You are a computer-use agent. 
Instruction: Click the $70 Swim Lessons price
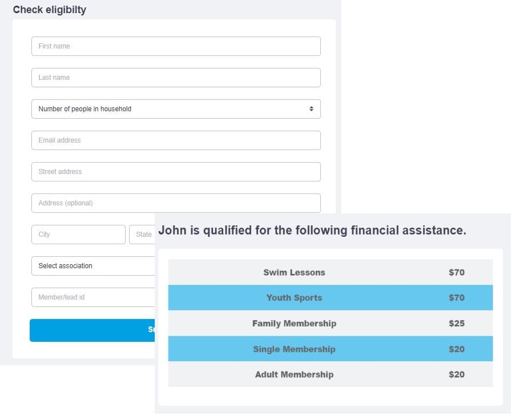457,272
